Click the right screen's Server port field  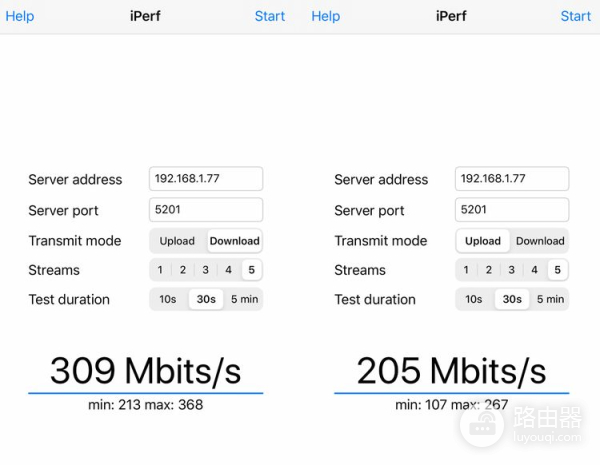point(512,210)
